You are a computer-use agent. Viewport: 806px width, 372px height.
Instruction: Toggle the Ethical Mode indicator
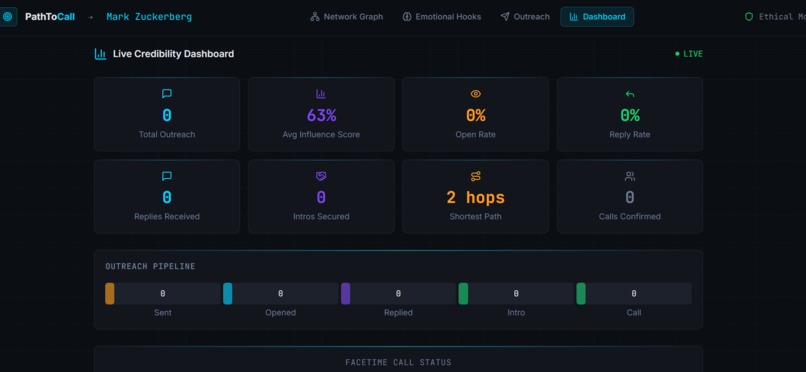(775, 17)
